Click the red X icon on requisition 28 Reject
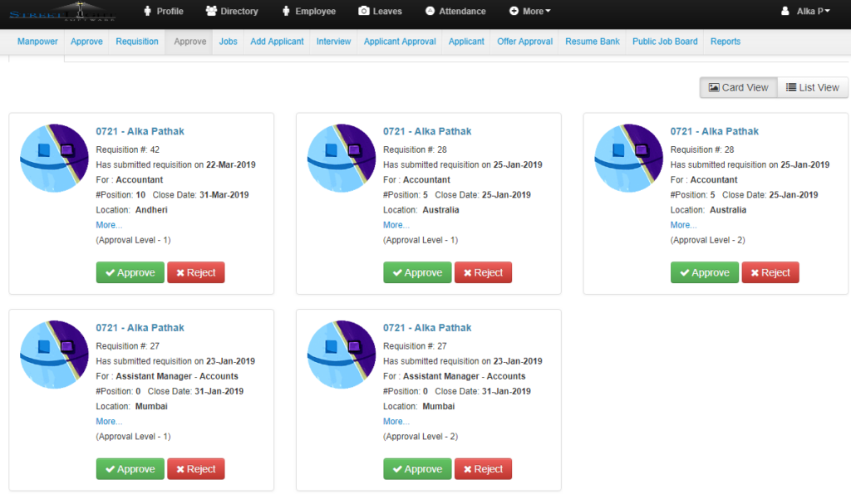851x504 pixels. (x=470, y=272)
